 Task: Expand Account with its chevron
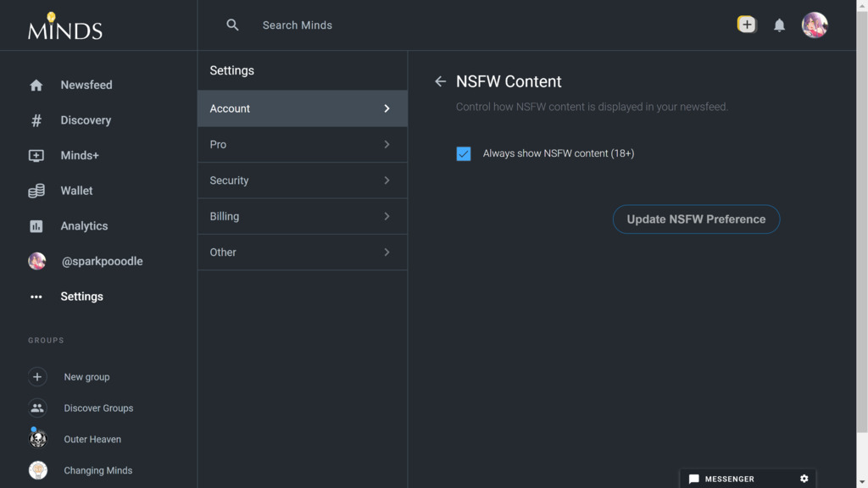coord(387,108)
